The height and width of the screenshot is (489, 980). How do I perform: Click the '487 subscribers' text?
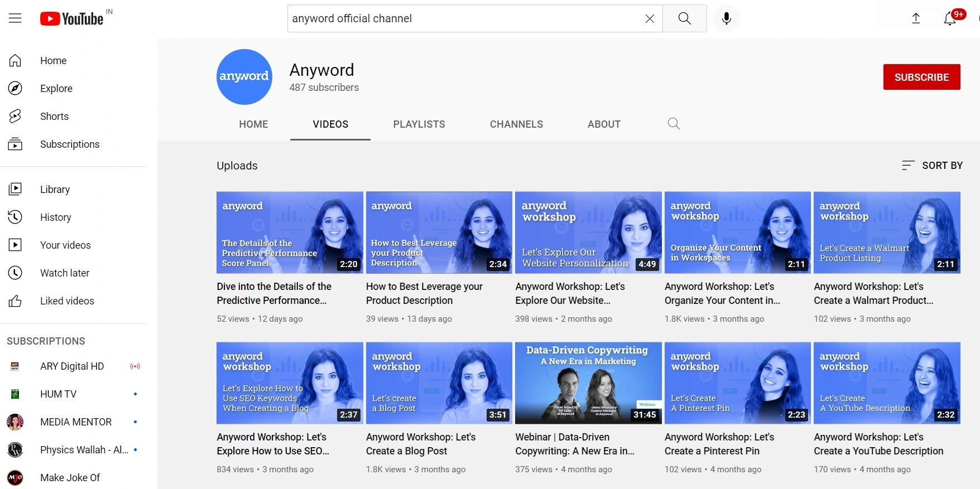[x=324, y=88]
